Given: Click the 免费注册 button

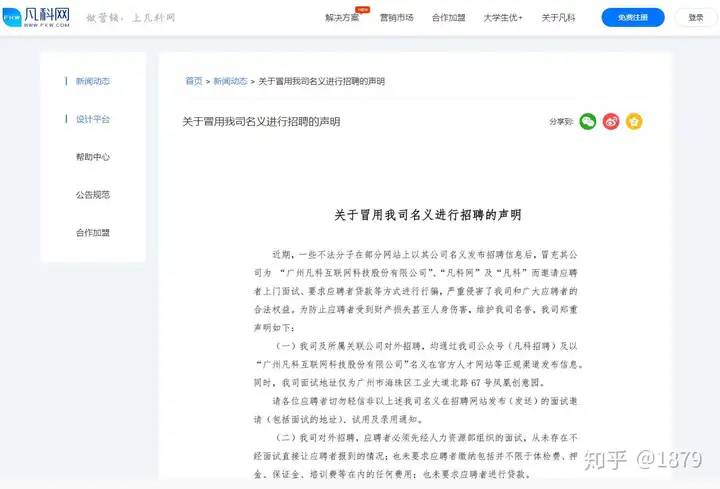Looking at the screenshot, I should tap(633, 17).
